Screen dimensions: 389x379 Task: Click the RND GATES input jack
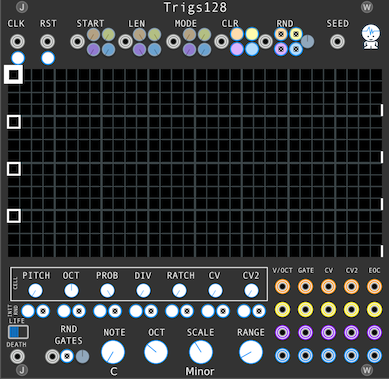tap(52, 357)
